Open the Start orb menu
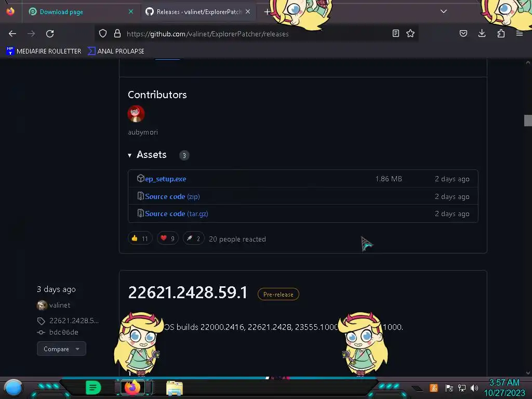Screen dimensions: 532x399 pos(14,388)
